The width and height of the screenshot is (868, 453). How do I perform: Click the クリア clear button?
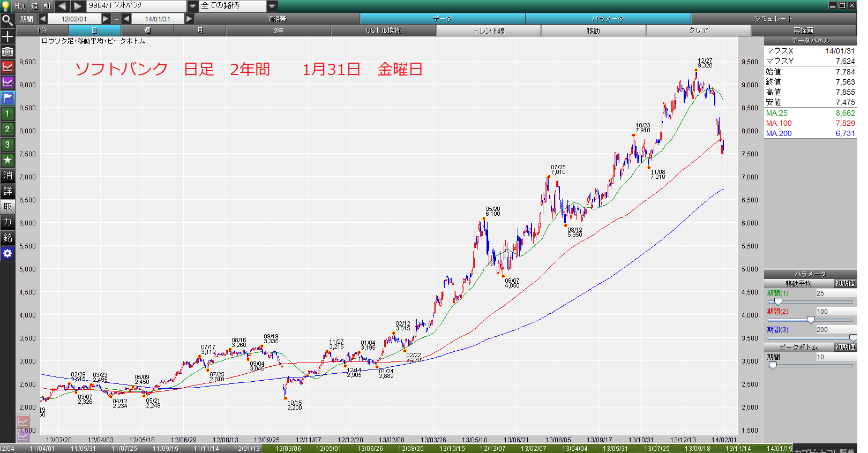coord(699,31)
